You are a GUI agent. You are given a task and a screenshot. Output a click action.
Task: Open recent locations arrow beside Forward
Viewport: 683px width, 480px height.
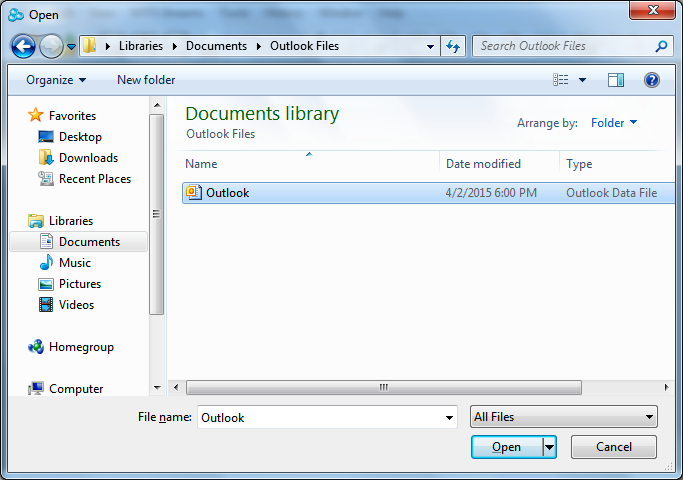(x=71, y=46)
